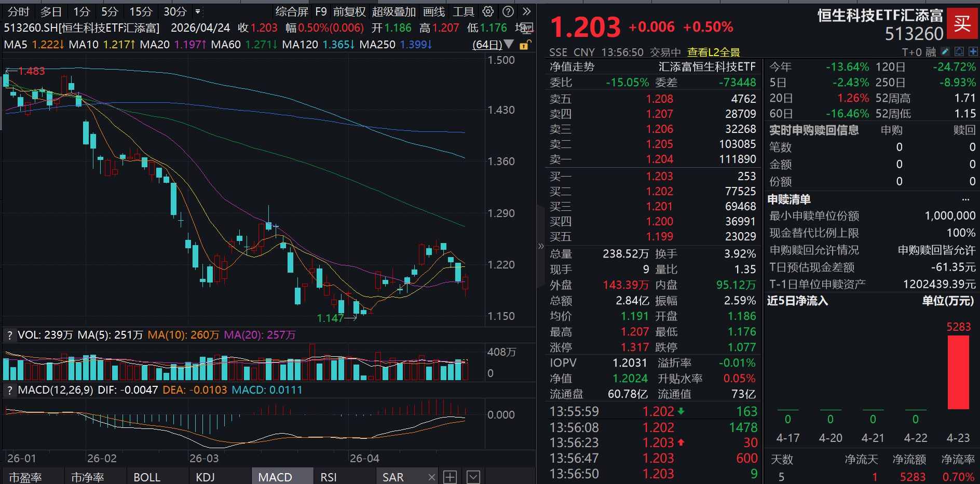This screenshot has width=980, height=484.
Task: Open the VOL indicator help icon
Action: [x=9, y=335]
